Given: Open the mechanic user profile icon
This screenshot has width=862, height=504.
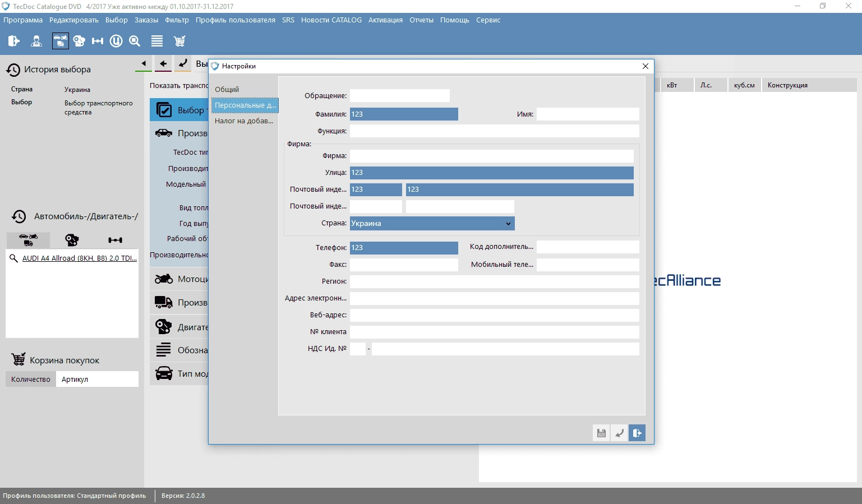Looking at the screenshot, I should [36, 41].
